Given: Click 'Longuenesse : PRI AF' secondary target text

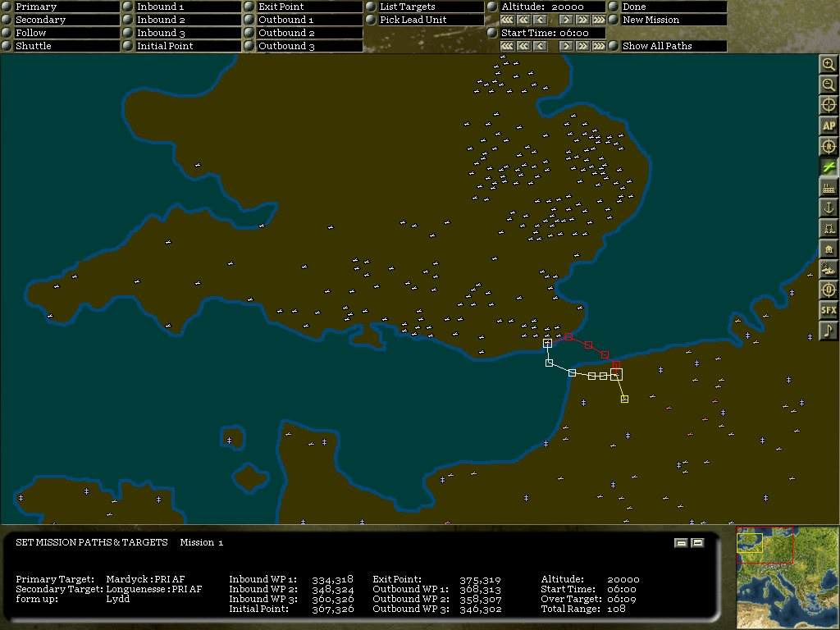Looking at the screenshot, I should click(x=153, y=589).
